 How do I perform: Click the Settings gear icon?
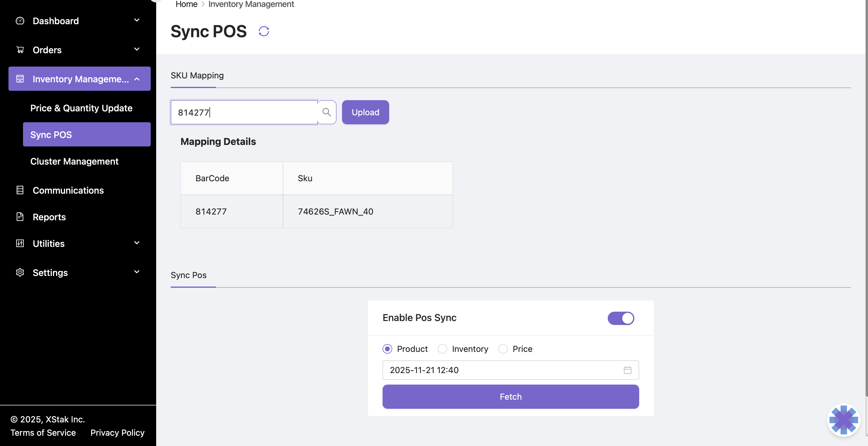pyautogui.click(x=20, y=272)
